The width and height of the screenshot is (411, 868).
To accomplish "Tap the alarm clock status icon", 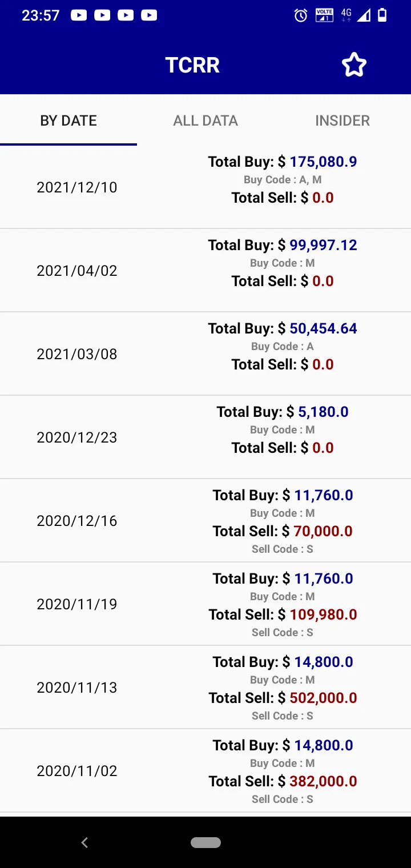I will [301, 15].
